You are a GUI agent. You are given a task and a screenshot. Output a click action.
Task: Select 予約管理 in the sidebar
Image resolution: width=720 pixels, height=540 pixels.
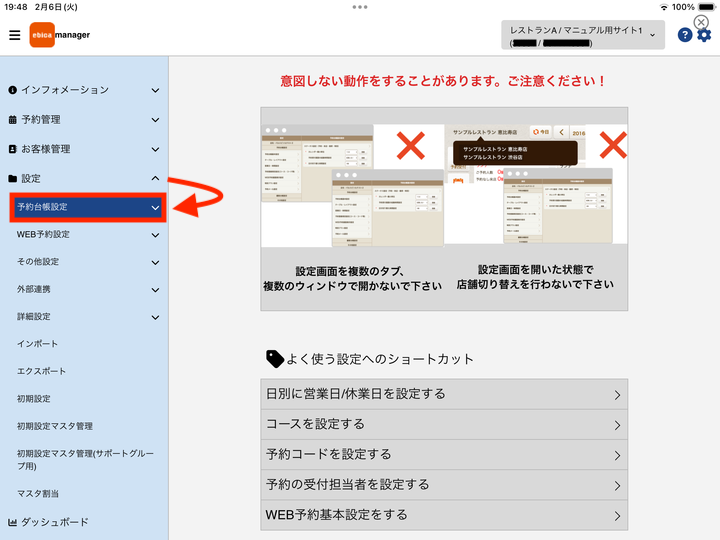click(x=41, y=120)
